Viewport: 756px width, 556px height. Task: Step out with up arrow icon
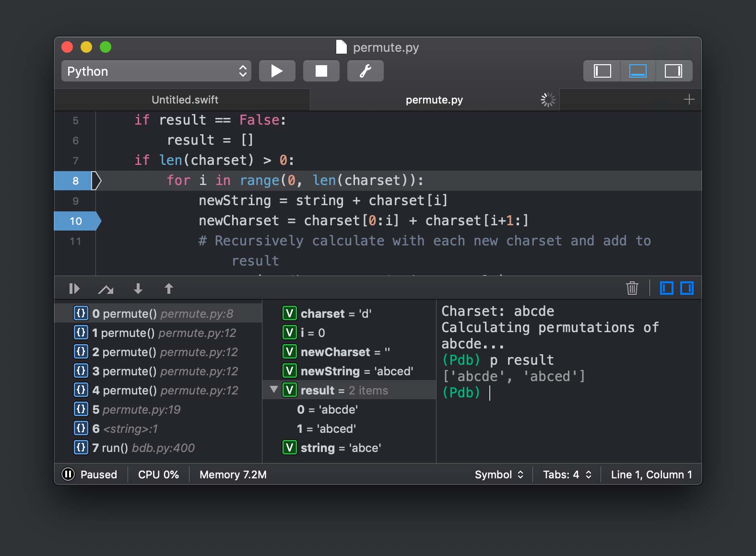(168, 289)
